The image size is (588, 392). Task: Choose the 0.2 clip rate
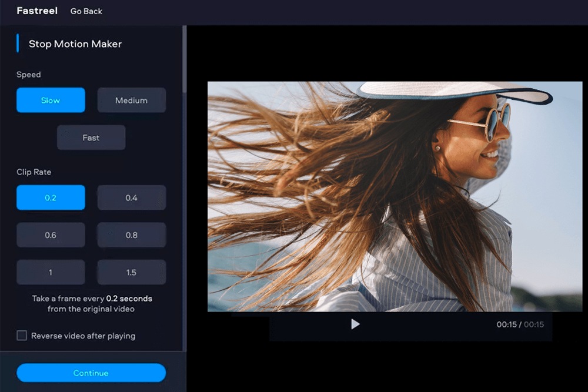click(51, 197)
